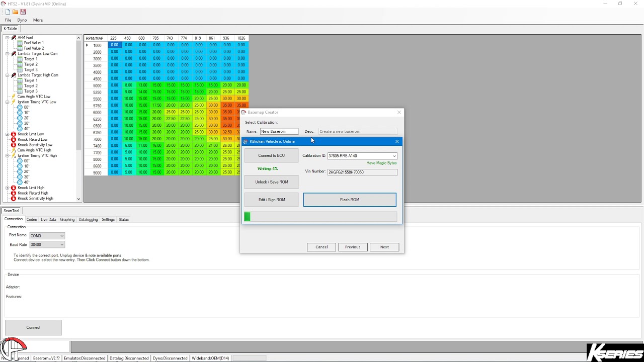
Task: Click the ROM writing progress bar
Action: (x=320, y=217)
